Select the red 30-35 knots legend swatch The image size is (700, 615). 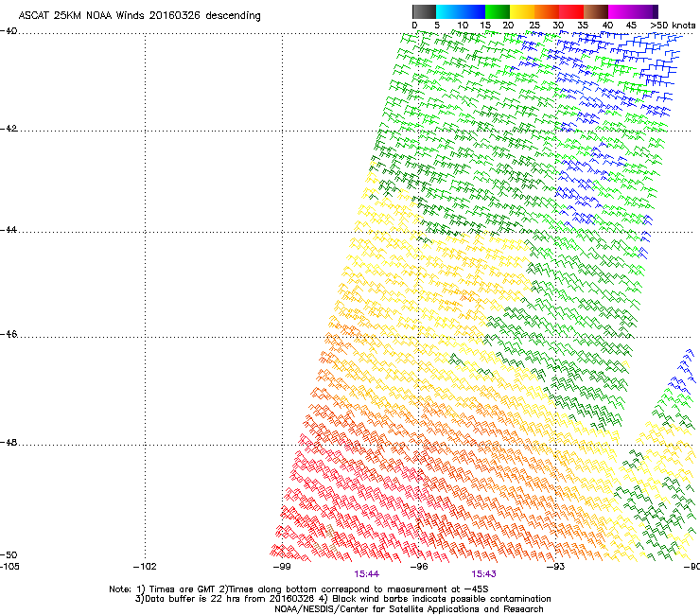click(571, 11)
